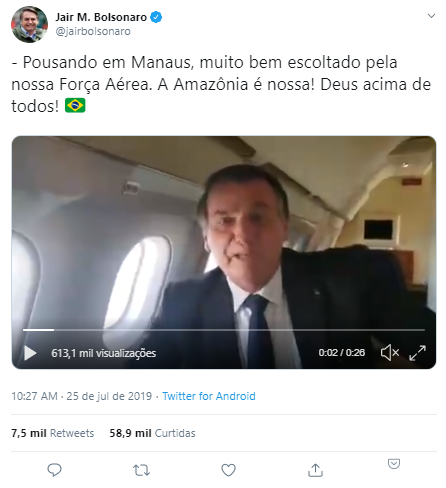This screenshot has width=446, height=488.
Task: Open Jair M. Bolsonaro profile name
Action: [x=101, y=17]
